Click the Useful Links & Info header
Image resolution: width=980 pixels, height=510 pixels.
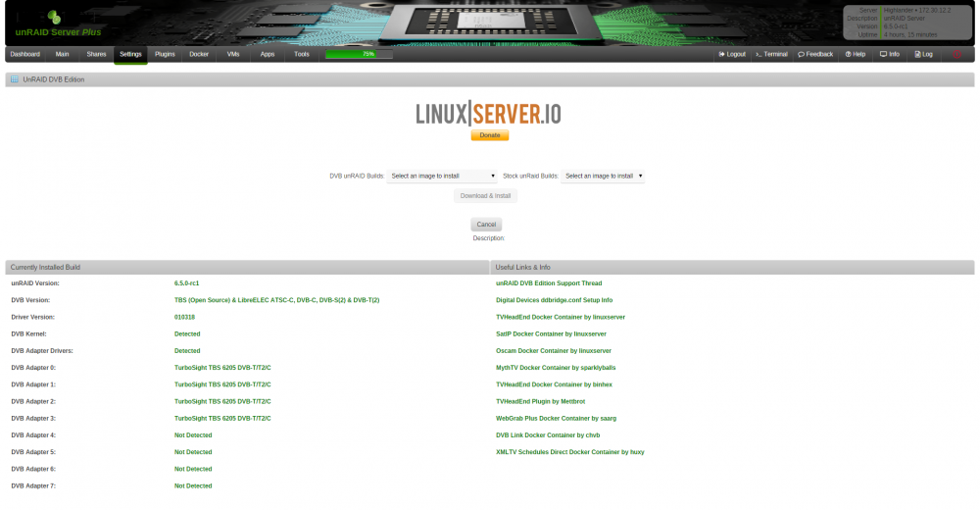click(732, 267)
